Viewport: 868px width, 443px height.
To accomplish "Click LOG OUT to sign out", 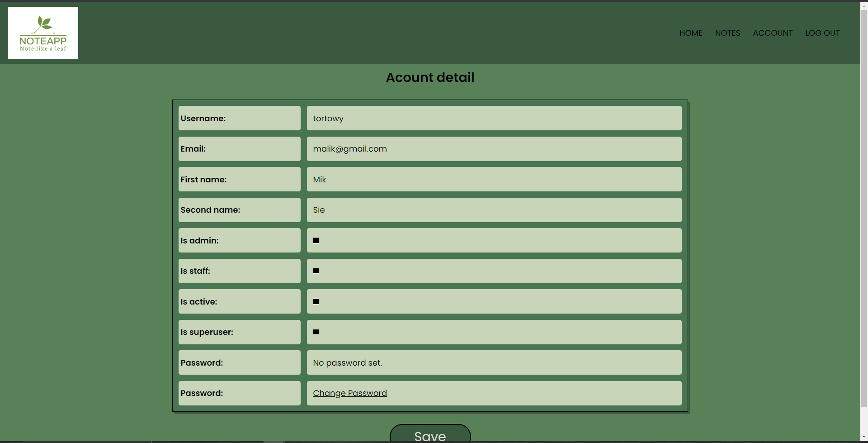I will (x=822, y=33).
